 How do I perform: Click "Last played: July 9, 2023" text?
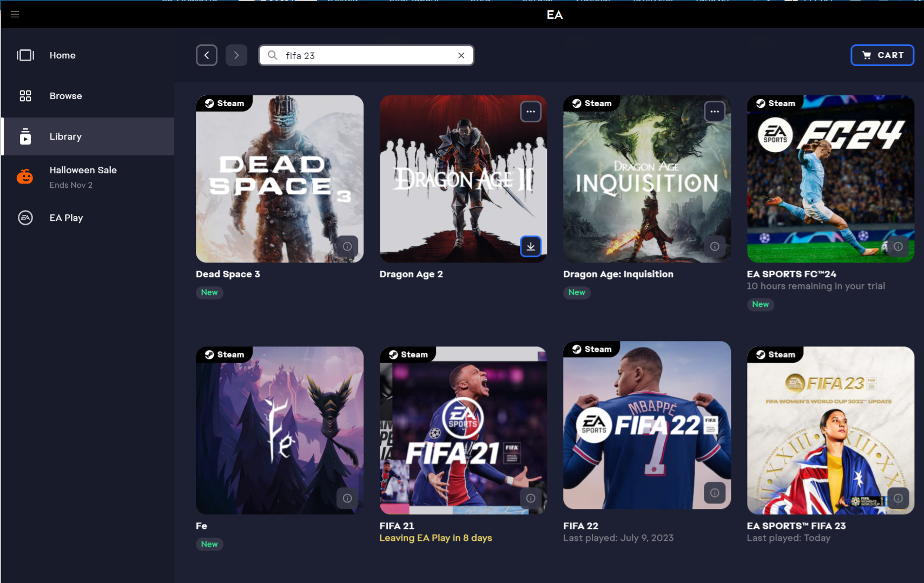click(618, 538)
